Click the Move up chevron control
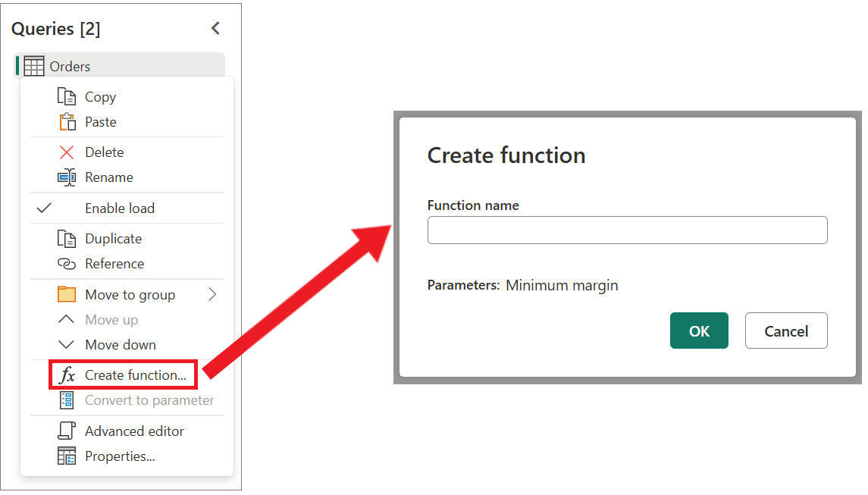 click(67, 319)
